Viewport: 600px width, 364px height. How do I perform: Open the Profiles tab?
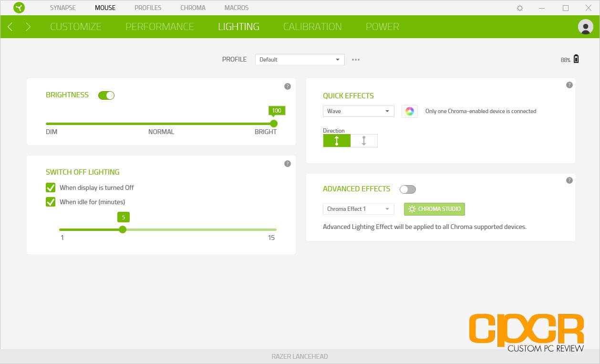click(x=148, y=8)
